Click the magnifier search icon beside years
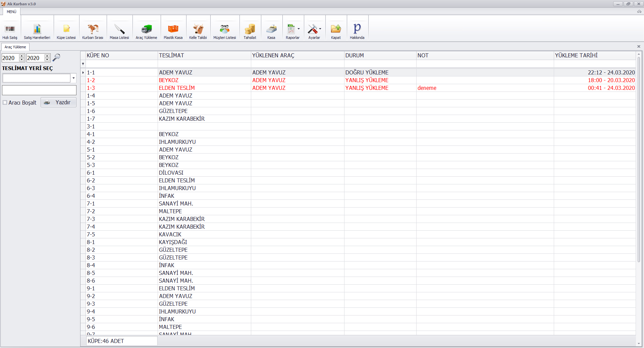The height and width of the screenshot is (348, 644). click(56, 58)
